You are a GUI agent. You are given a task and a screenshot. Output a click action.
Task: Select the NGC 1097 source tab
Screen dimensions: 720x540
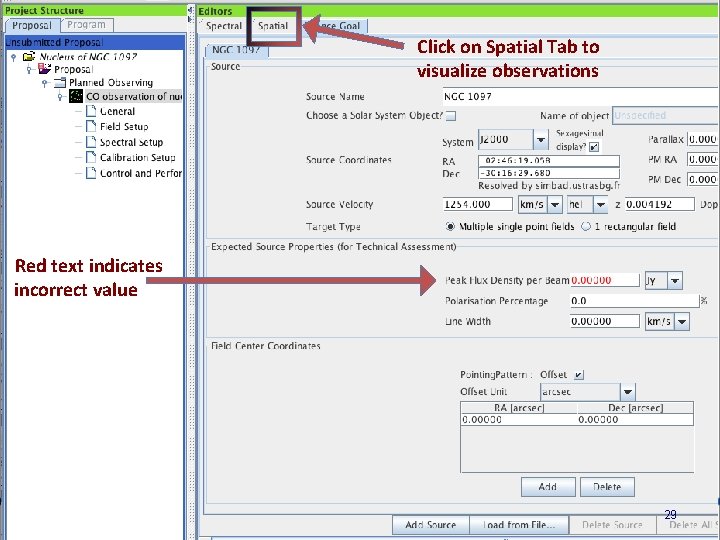click(x=236, y=50)
